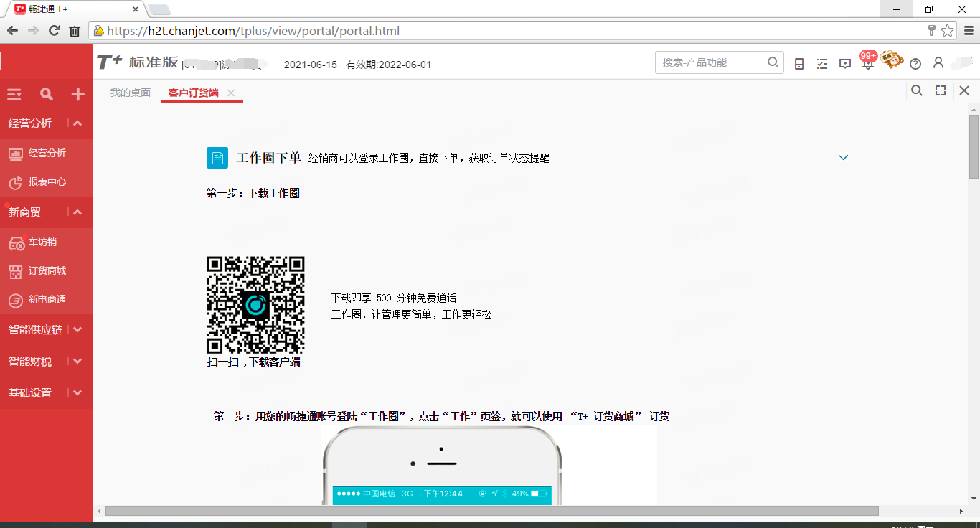
Task: Click vertical scrollbar down arrow
Action: click(x=974, y=499)
